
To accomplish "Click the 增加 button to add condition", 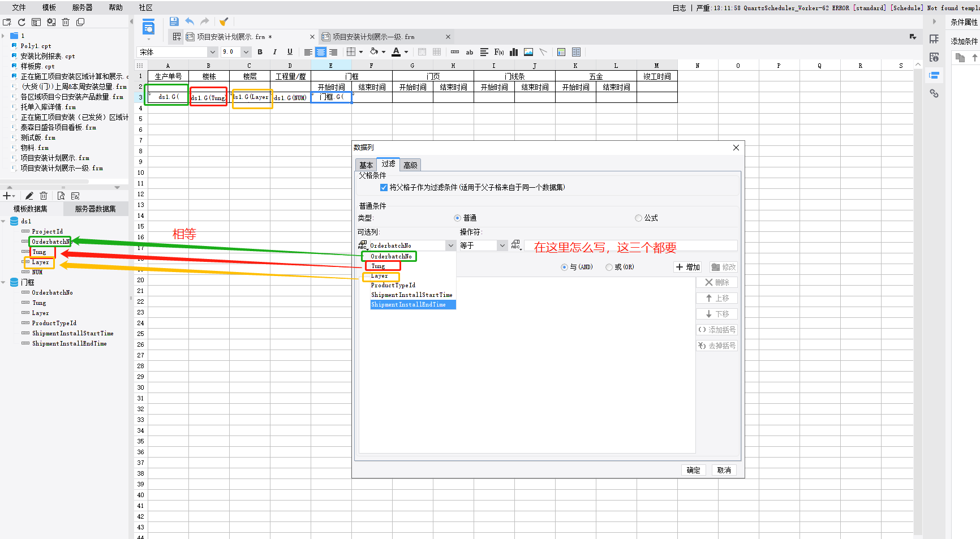I will tap(688, 267).
